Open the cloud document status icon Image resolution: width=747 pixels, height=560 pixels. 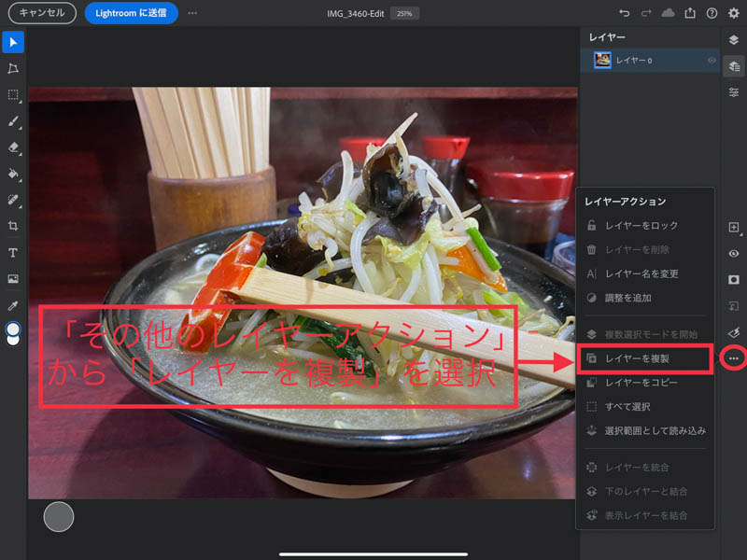[x=668, y=13]
